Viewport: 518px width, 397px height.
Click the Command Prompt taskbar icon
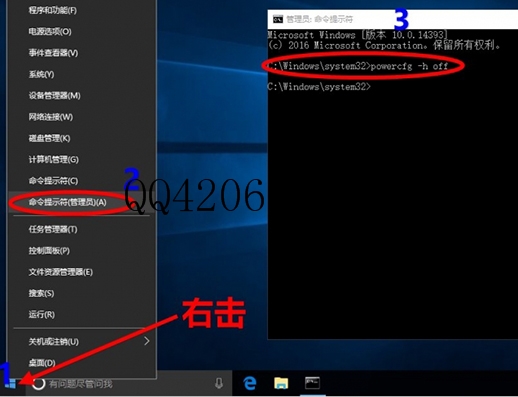point(313,383)
